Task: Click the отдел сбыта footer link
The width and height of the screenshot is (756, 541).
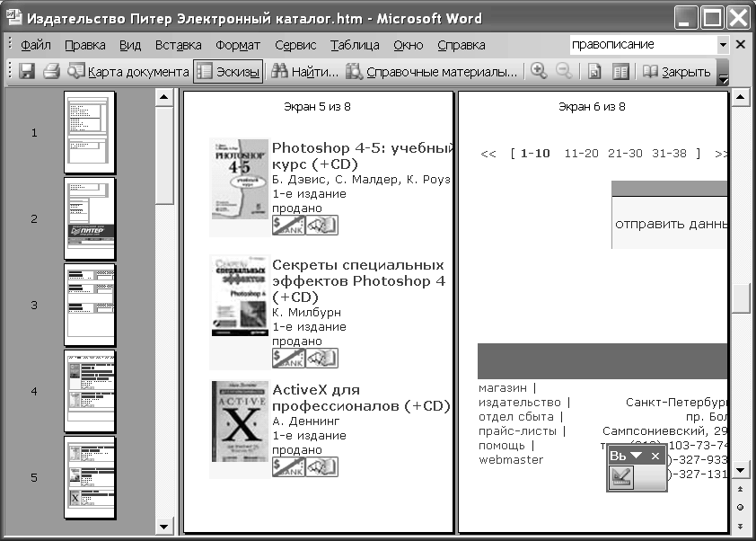Action: 516,416
